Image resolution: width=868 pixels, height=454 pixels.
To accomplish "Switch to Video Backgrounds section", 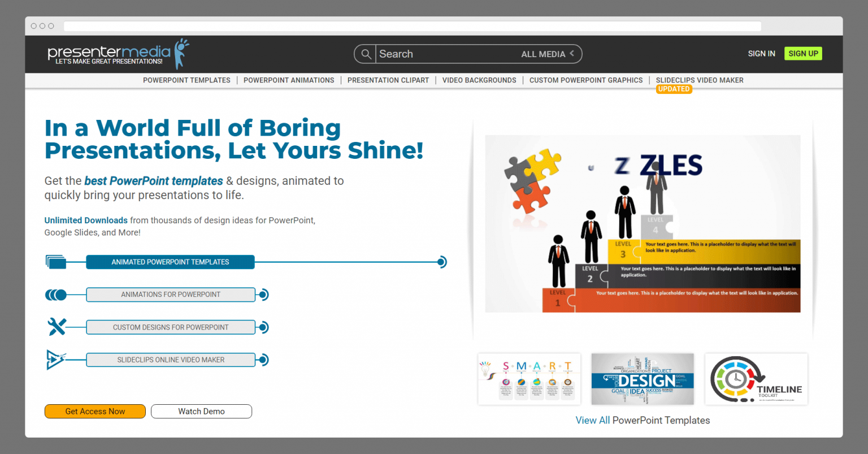I will click(479, 80).
